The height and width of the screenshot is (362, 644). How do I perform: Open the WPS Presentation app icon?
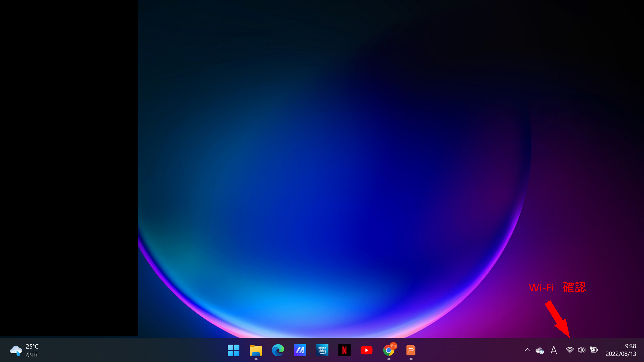(411, 350)
